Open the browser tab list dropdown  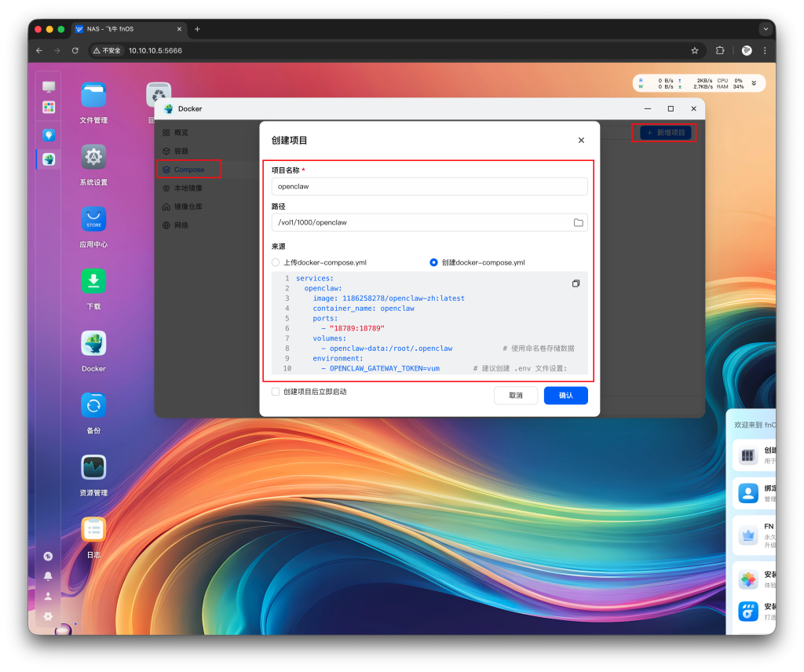coord(766,29)
